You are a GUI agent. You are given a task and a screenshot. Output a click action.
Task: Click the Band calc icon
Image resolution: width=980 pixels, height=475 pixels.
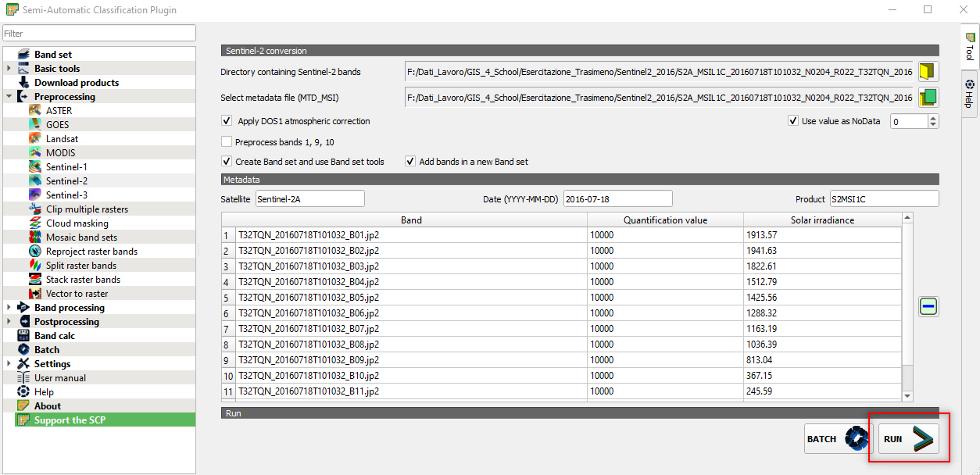(23, 336)
